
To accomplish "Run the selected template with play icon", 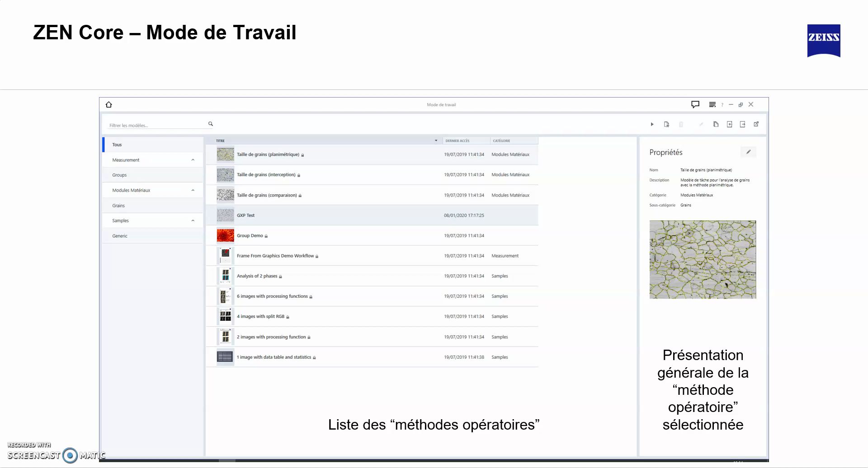I will (652, 124).
